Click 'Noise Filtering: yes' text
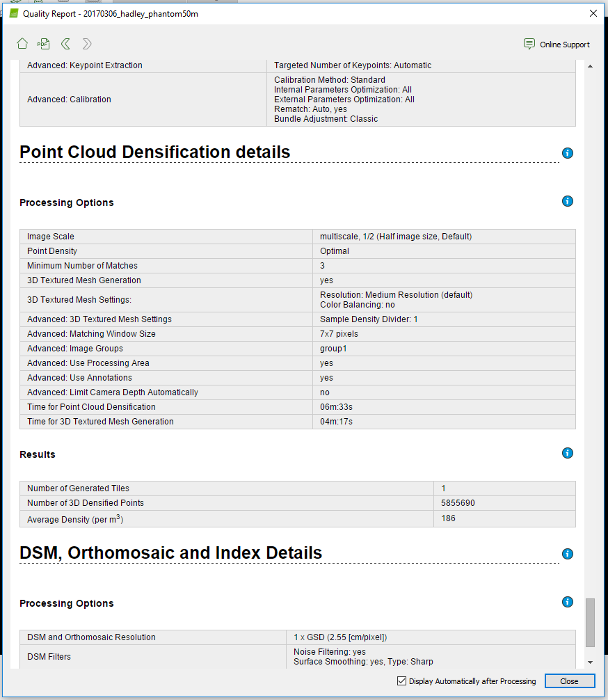 pyautogui.click(x=330, y=652)
